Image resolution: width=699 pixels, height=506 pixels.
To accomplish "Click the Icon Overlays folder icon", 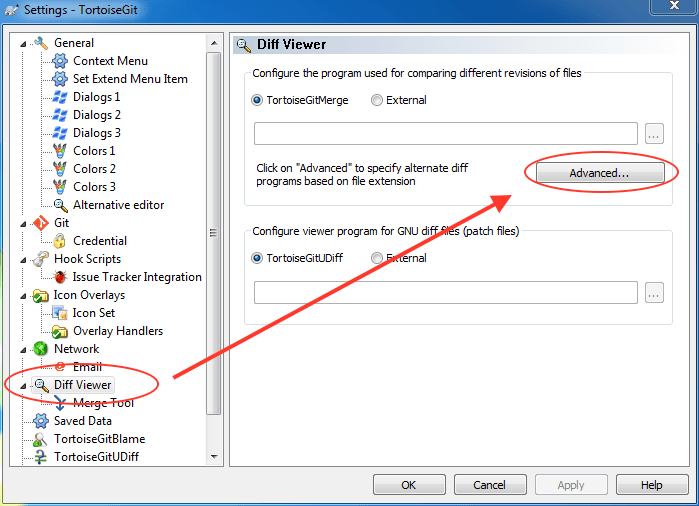I will 41,295.
